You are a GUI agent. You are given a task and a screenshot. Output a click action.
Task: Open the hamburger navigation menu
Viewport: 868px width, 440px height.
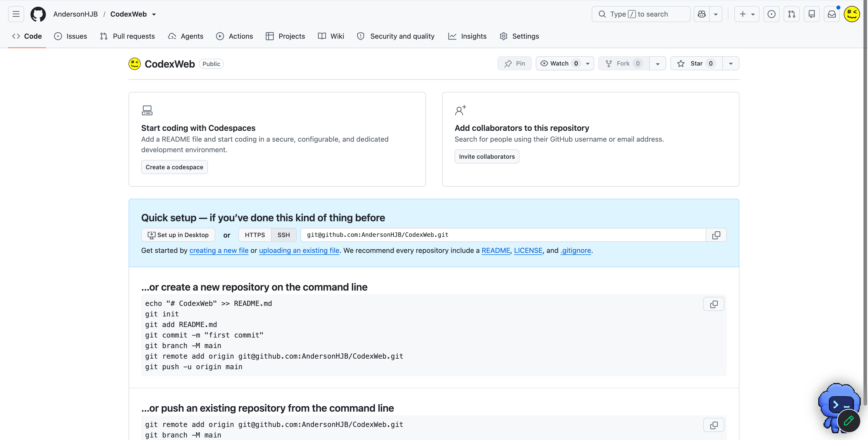click(16, 14)
